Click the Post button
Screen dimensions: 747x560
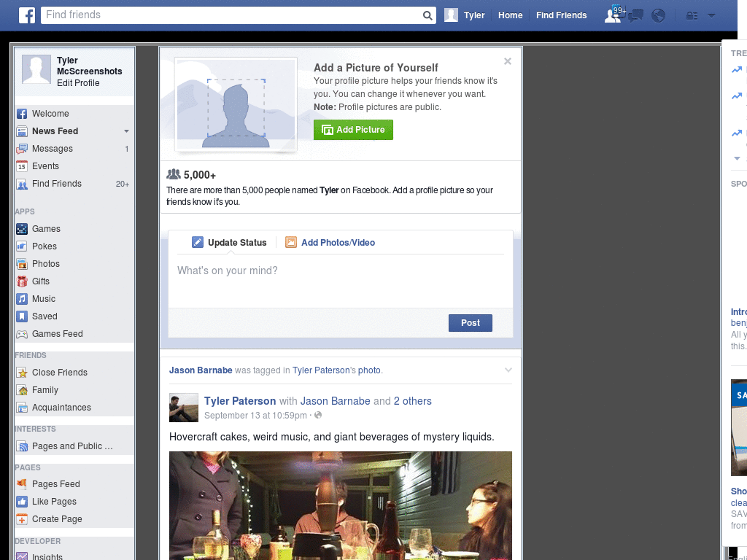point(471,323)
